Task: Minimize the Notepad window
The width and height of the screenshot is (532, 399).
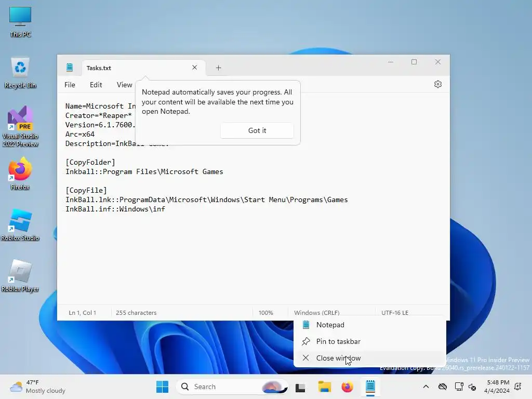Action: point(391,62)
